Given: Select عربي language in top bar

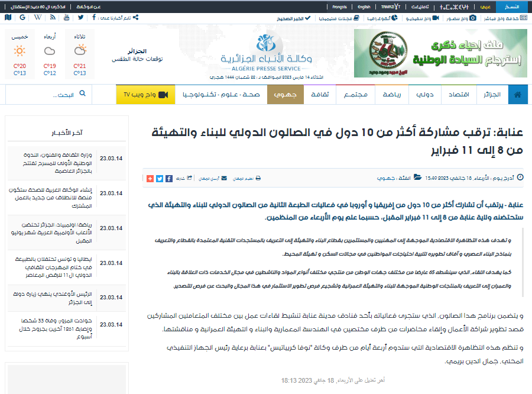Looking at the screenshot, I should (485, 7).
